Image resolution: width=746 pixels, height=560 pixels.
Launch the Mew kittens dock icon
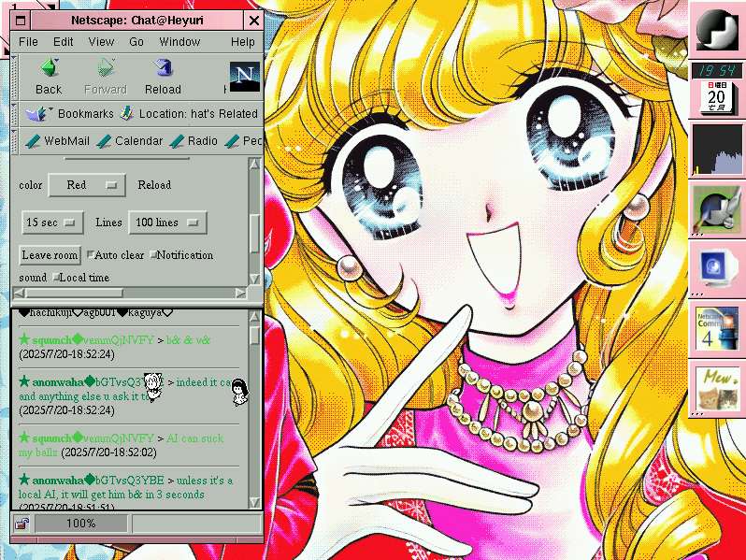click(x=717, y=388)
